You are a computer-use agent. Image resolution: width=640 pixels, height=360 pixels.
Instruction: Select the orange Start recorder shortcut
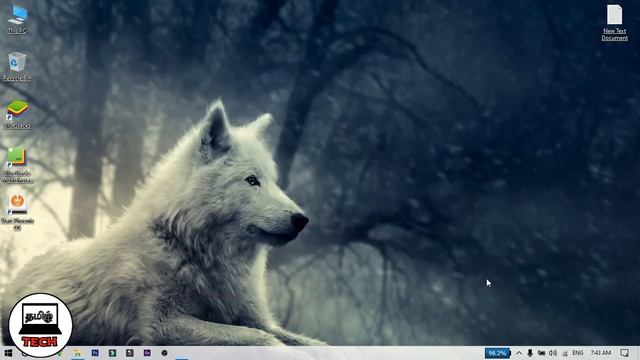tap(17, 212)
